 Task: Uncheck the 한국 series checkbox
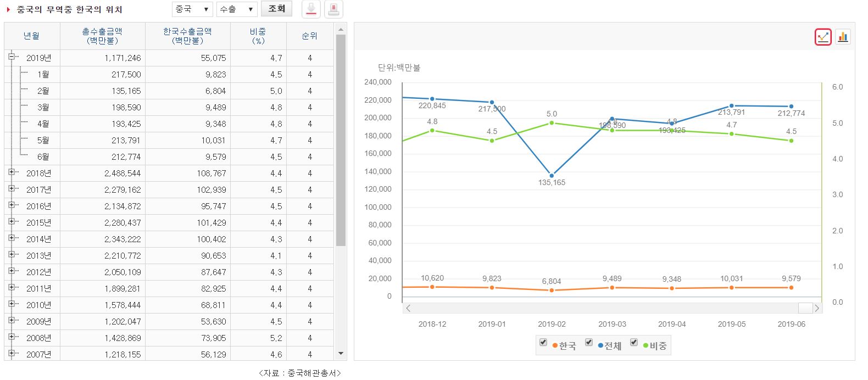tap(543, 342)
